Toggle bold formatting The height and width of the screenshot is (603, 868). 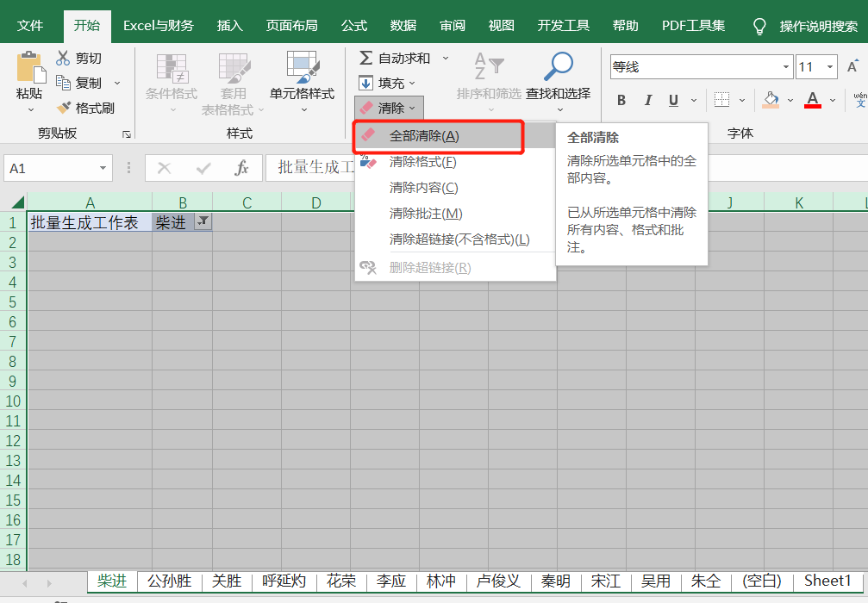[x=621, y=100]
